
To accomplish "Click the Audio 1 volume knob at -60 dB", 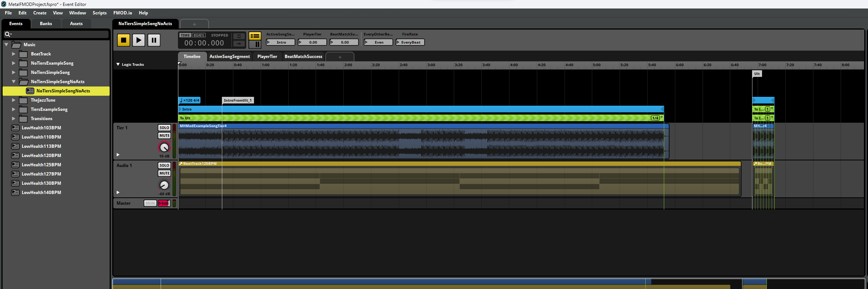I will [x=164, y=185].
